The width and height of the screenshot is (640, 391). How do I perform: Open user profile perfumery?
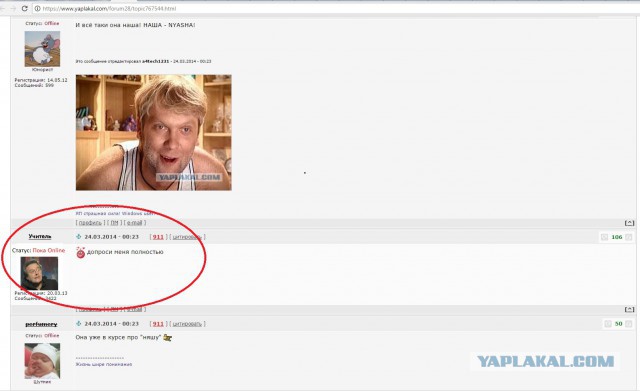[41, 324]
